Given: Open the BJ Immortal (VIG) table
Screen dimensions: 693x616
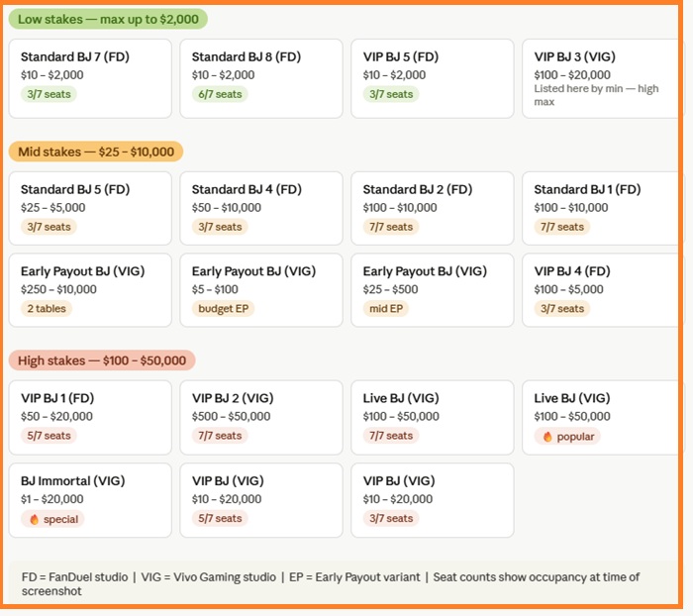Looking at the screenshot, I should click(x=88, y=498).
